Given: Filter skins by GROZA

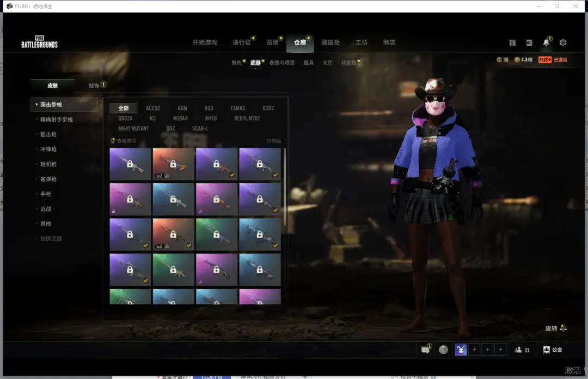Looking at the screenshot, I should point(125,119).
